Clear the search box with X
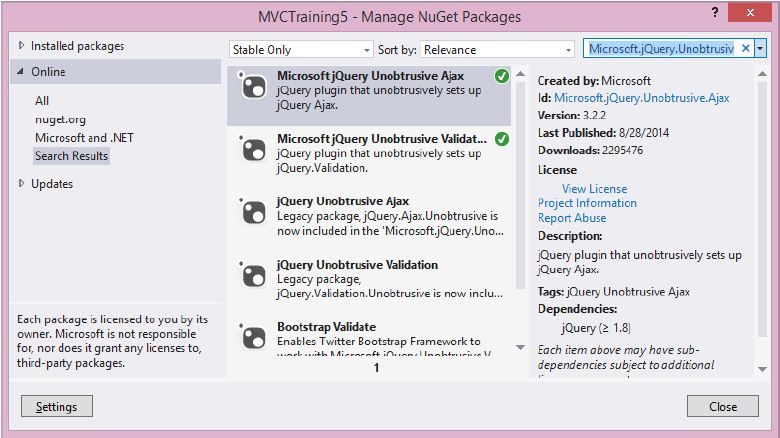The width and height of the screenshot is (780, 438). (746, 48)
